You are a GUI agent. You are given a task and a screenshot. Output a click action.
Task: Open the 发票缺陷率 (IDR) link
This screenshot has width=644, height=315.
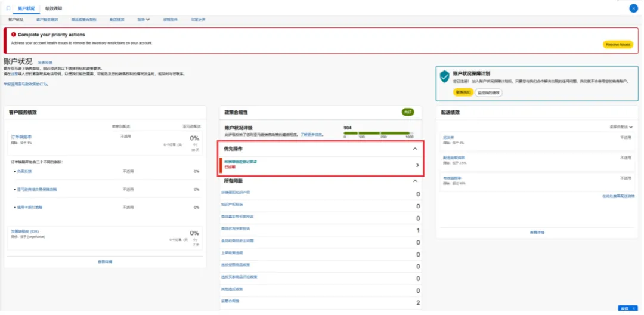[25, 231]
